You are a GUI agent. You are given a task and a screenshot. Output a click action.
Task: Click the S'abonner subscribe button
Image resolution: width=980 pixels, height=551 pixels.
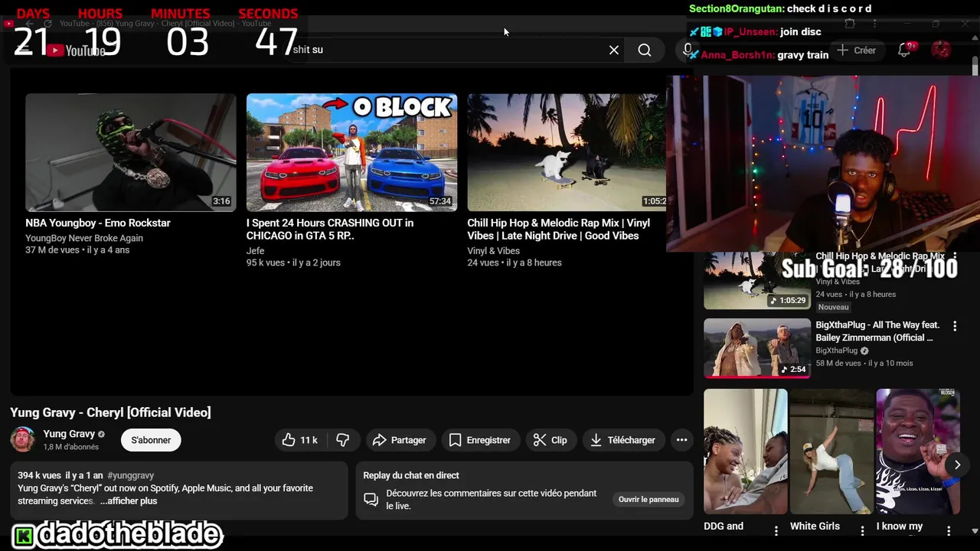[x=151, y=440]
